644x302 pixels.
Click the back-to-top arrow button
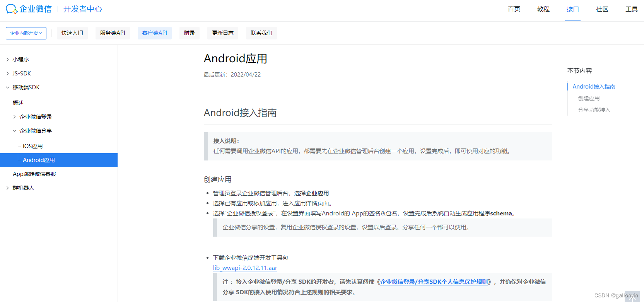tap(632, 297)
